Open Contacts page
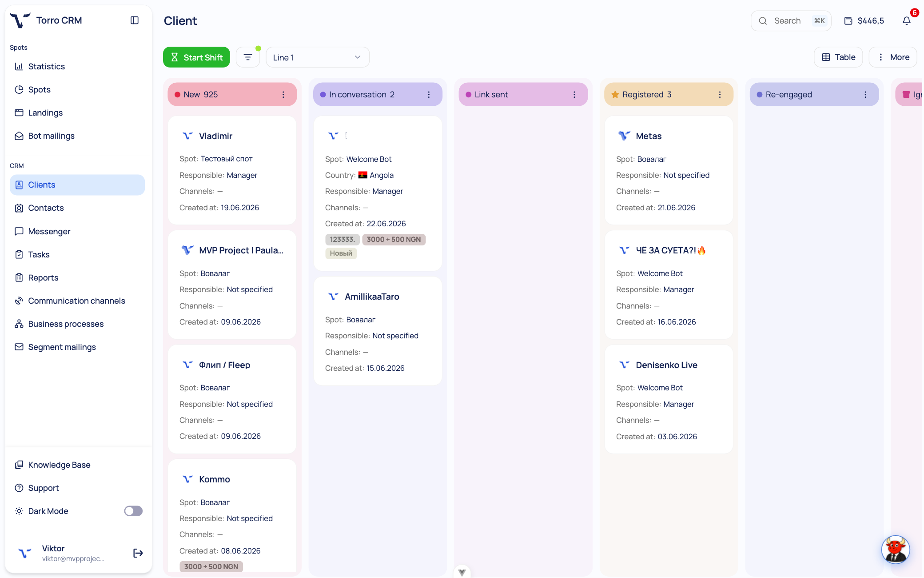 [77, 208]
